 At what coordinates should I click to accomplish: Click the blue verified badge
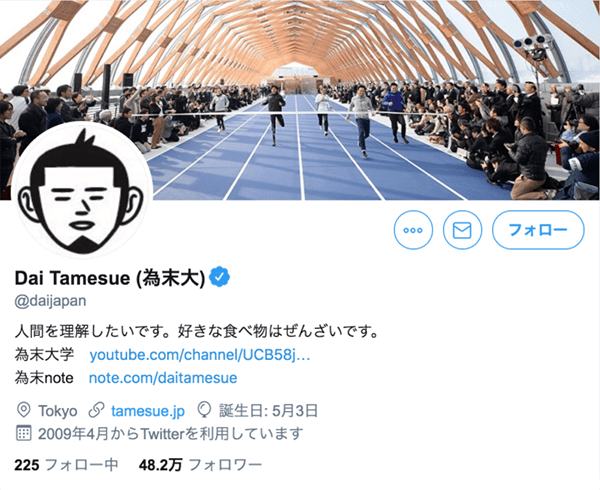click(x=220, y=277)
